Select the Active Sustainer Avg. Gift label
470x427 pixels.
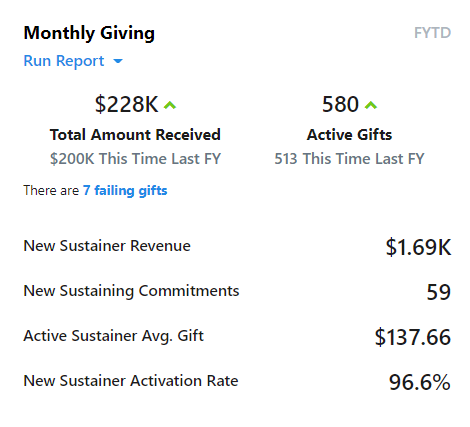click(113, 336)
